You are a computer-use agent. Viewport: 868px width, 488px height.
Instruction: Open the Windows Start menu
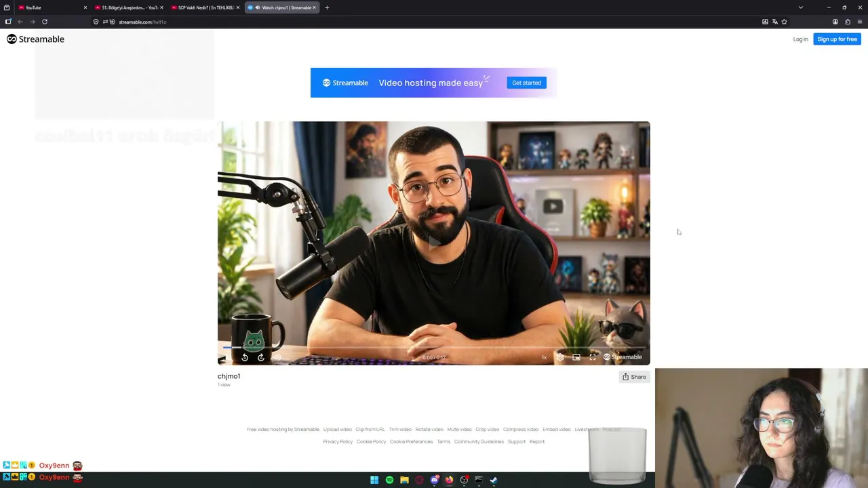click(x=374, y=480)
